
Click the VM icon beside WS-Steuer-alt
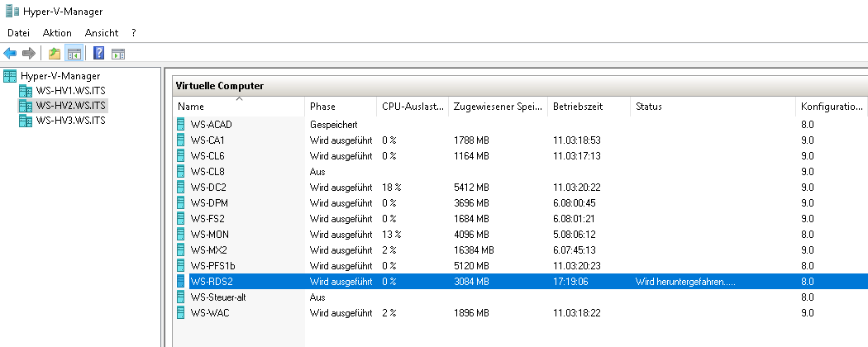pos(180,297)
